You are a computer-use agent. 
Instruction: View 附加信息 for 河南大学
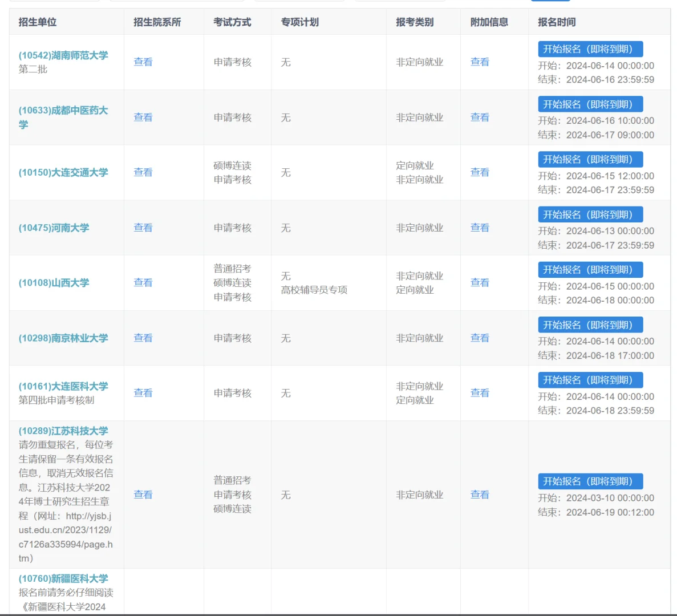pos(480,228)
